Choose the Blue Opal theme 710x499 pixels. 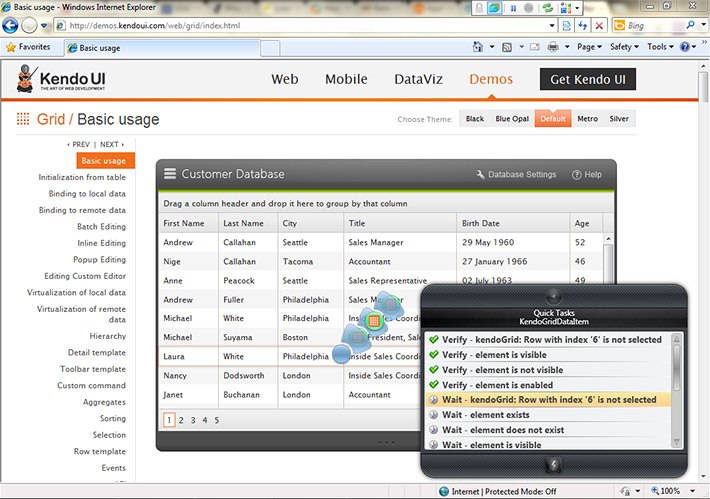pos(512,119)
